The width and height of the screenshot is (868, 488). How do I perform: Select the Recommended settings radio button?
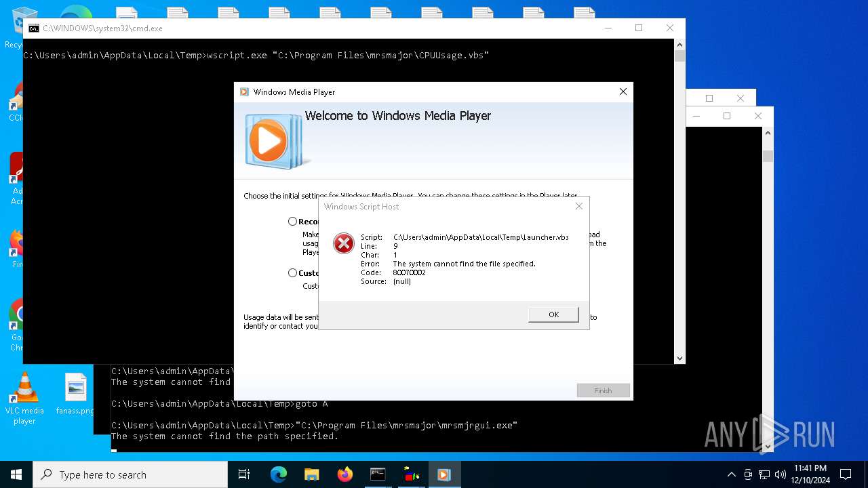(x=292, y=221)
